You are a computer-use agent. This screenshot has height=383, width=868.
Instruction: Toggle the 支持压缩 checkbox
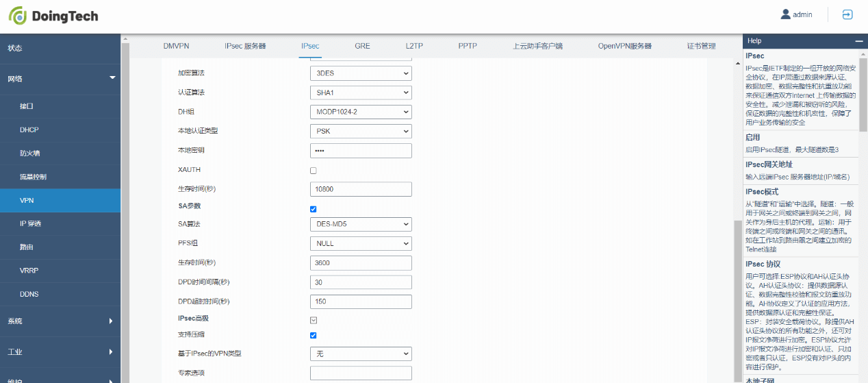[x=314, y=335]
